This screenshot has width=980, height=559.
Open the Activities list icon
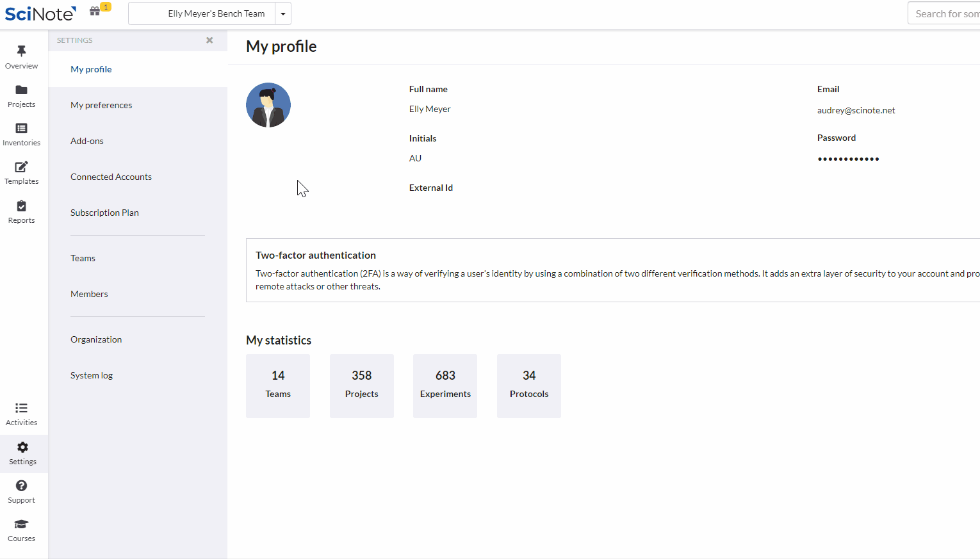22,409
